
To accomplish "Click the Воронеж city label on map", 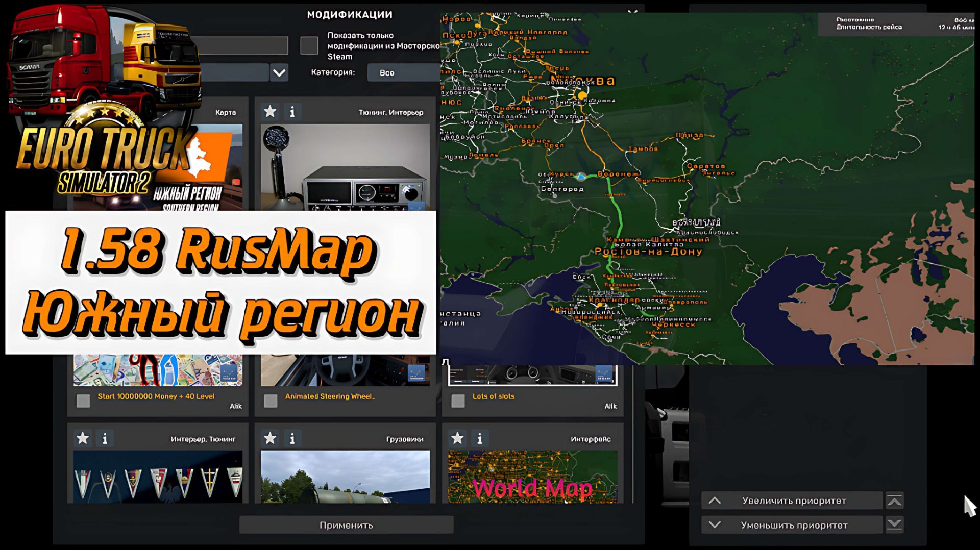I will click(x=618, y=174).
